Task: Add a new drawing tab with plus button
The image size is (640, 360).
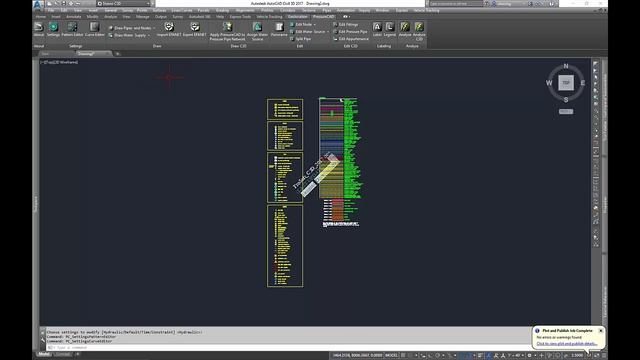Action: click(118, 54)
